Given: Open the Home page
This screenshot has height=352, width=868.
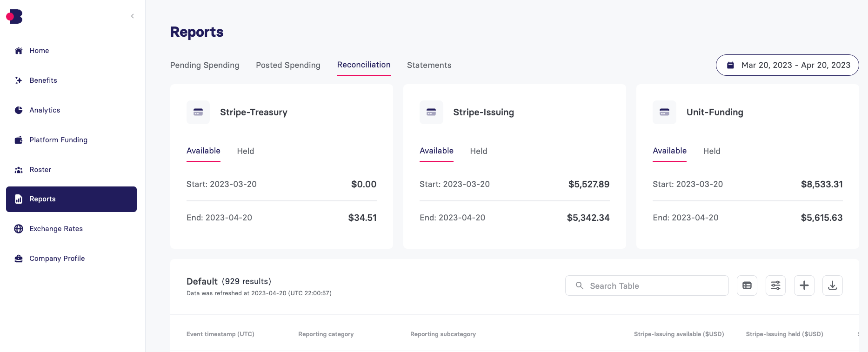Looking at the screenshot, I should pos(39,51).
